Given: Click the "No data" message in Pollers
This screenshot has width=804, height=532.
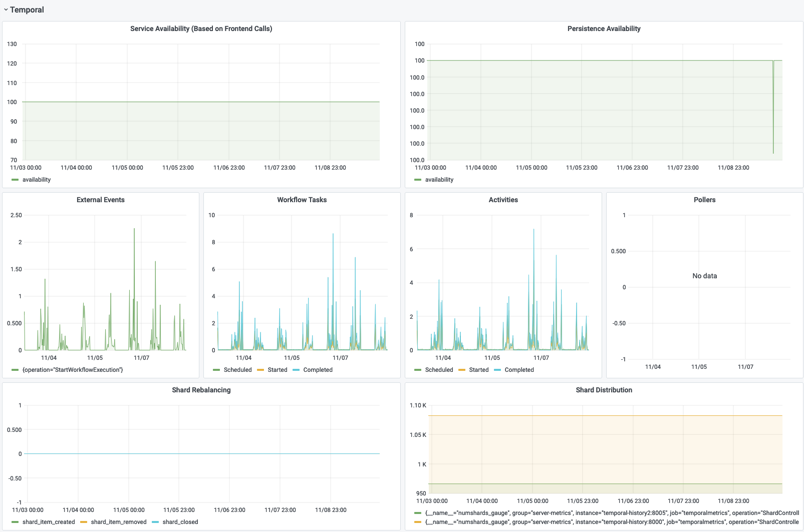Looking at the screenshot, I should 705,276.
